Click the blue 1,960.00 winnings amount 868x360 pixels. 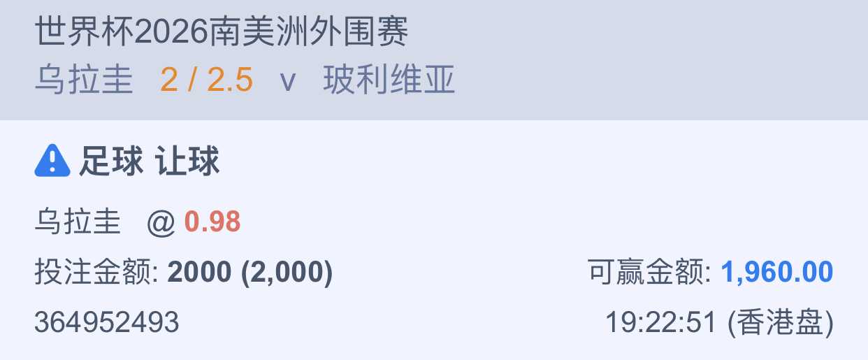coord(777,273)
